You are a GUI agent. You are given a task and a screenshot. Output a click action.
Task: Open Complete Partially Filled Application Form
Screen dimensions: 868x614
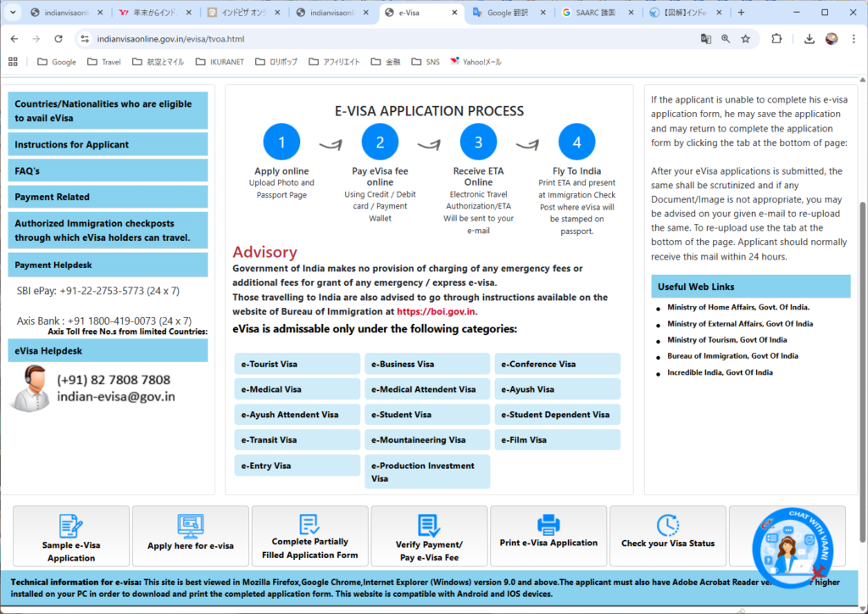[x=309, y=524]
